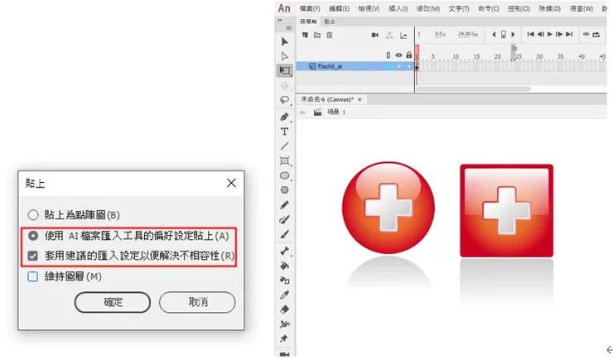Play the timeline animation
This screenshot has height=364, width=613.
click(x=550, y=35)
